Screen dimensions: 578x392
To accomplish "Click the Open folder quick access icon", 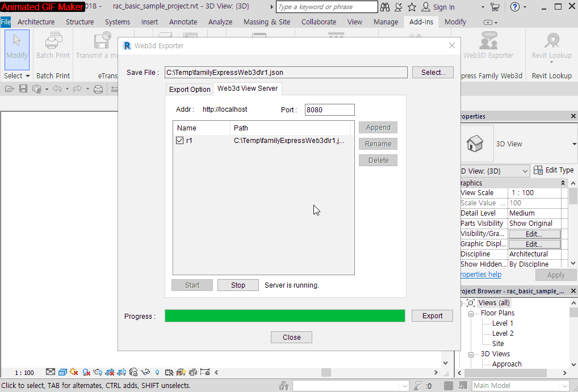I will (x=10, y=89).
